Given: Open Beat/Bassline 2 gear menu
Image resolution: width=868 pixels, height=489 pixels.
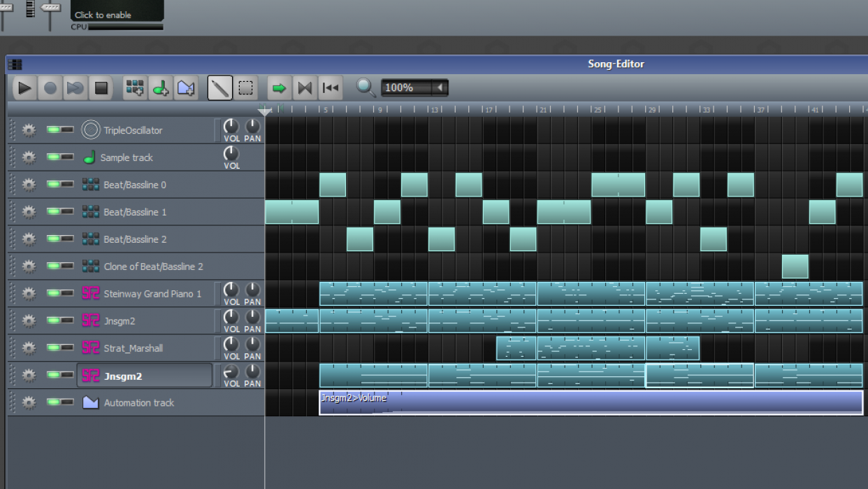Looking at the screenshot, I should [x=29, y=239].
